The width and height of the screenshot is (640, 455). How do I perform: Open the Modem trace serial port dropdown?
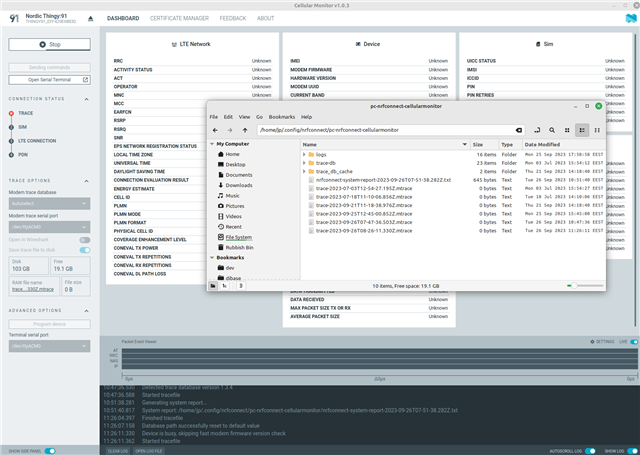pos(49,227)
